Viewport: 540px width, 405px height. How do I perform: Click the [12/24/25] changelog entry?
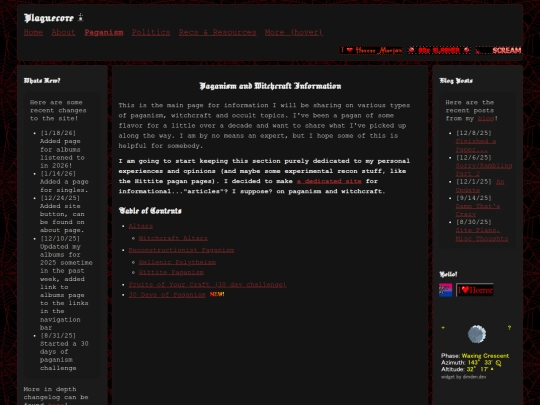62,214
